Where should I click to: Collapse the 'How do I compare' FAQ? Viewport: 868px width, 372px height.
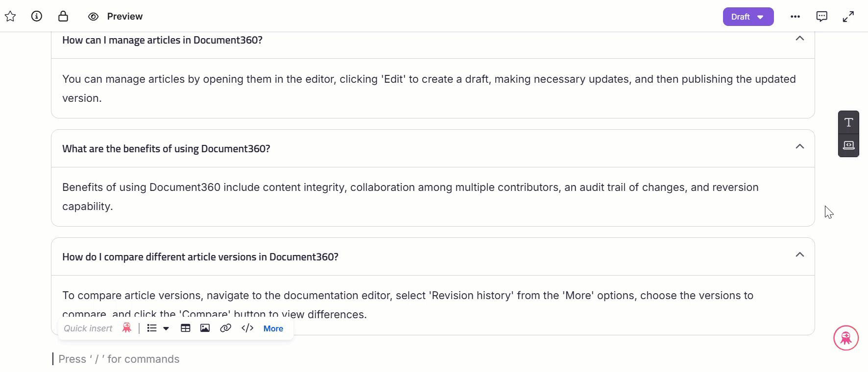[x=799, y=255]
